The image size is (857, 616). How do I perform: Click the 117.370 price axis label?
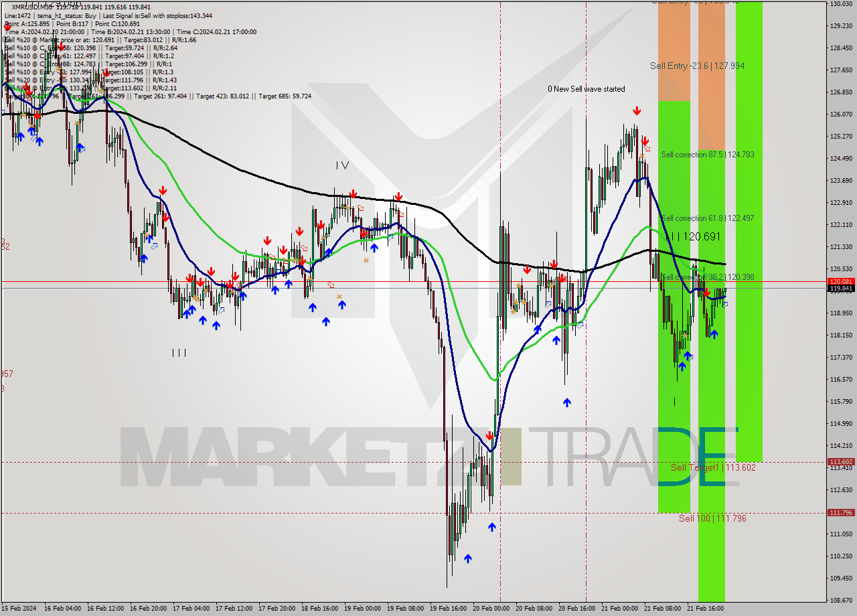click(x=840, y=357)
